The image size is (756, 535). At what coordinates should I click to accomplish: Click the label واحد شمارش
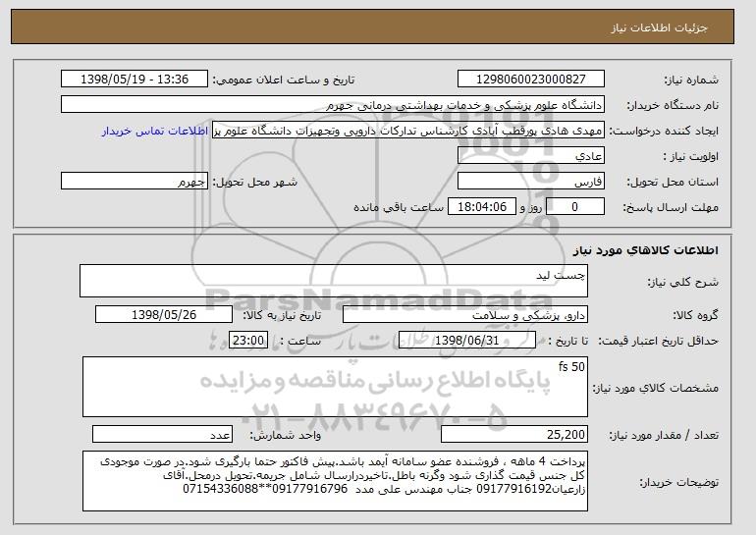286,435
